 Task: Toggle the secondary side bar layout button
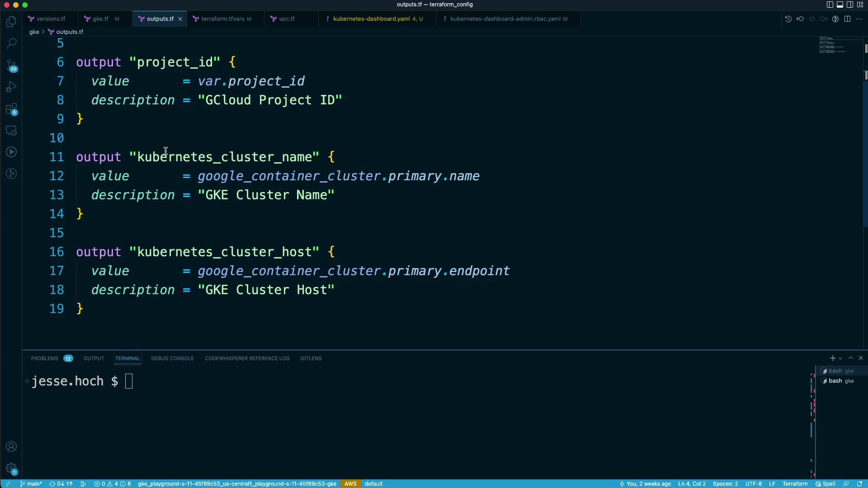pyautogui.click(x=849, y=5)
